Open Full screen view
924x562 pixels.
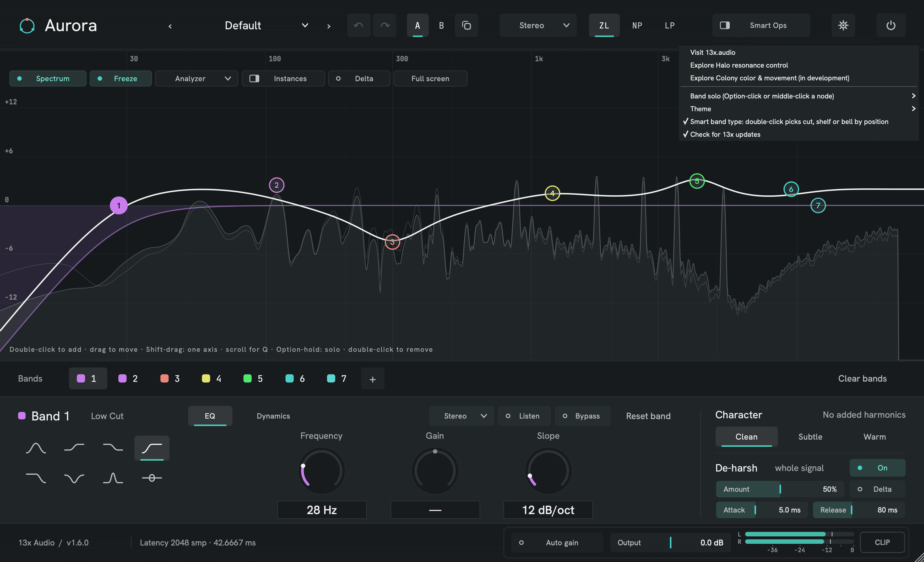[x=430, y=78]
